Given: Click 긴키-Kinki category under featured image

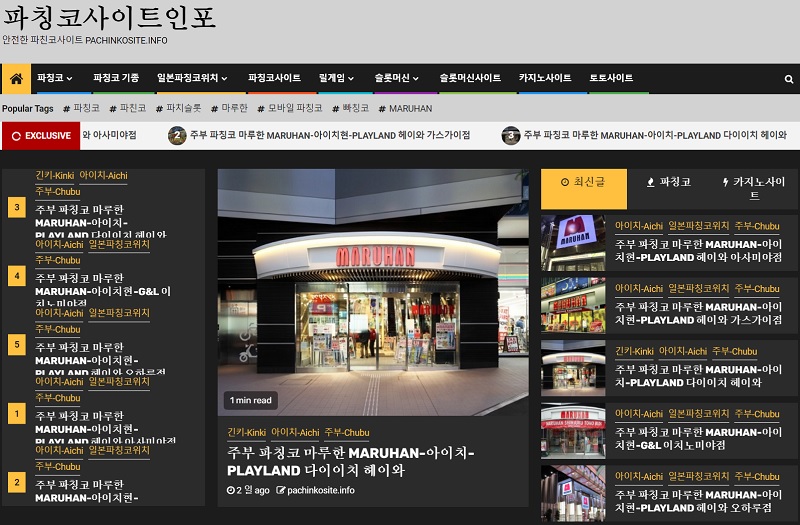Looking at the screenshot, I should coord(246,433).
